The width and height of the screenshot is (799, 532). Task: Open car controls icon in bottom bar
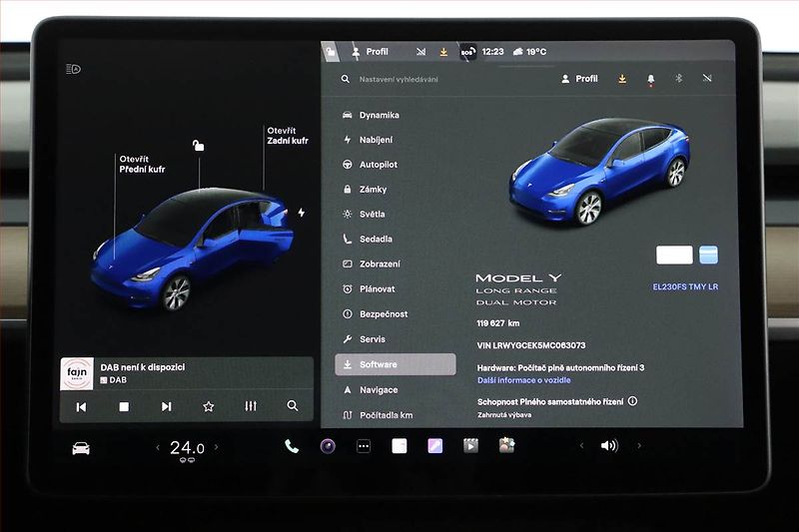click(81, 448)
